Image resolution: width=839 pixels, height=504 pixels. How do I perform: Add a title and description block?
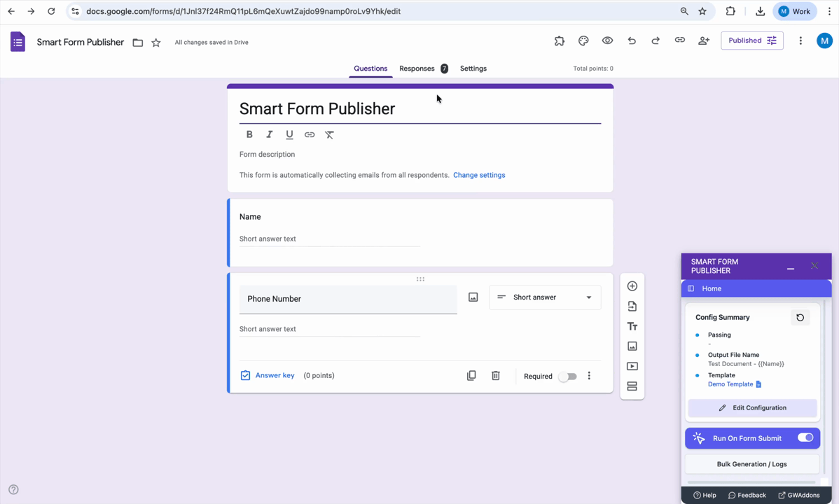pyautogui.click(x=632, y=326)
